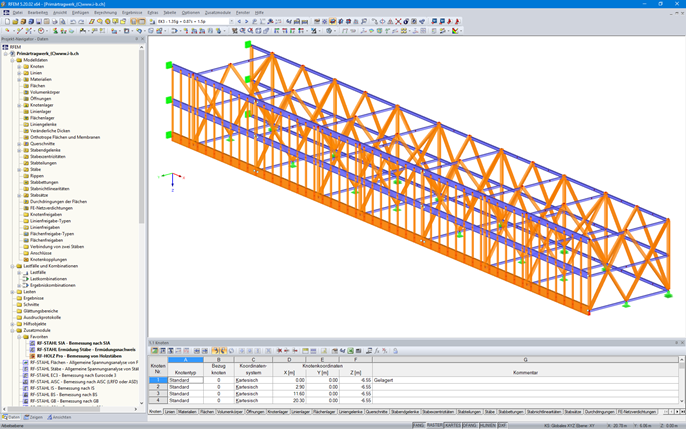Click the colored results display icon
Screen dimensions: 686x429
point(455,31)
